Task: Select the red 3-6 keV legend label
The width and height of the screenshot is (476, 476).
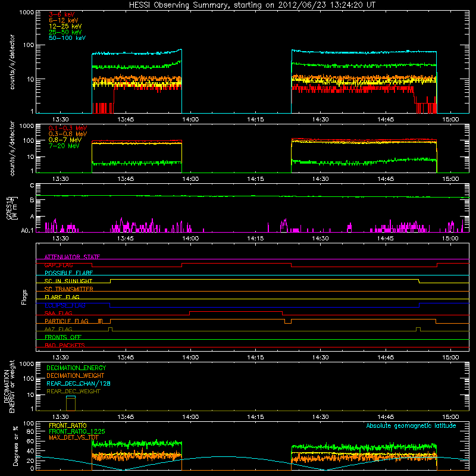Action: point(61,14)
